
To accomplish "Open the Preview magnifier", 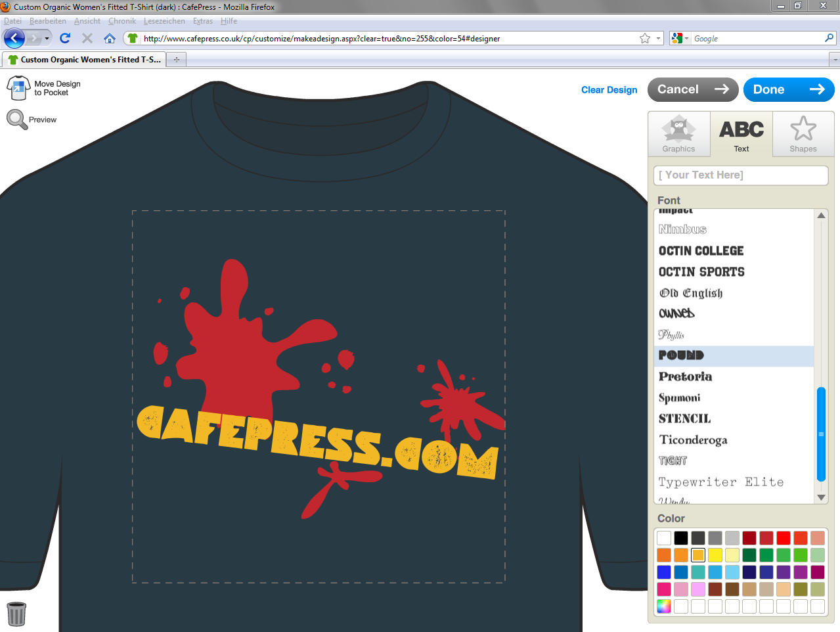I will coord(17,120).
